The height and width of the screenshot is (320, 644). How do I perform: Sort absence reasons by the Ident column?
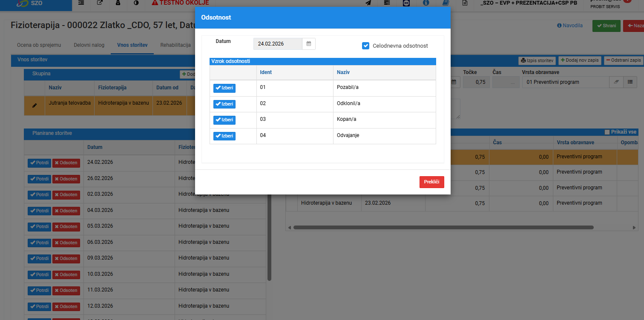tap(266, 72)
